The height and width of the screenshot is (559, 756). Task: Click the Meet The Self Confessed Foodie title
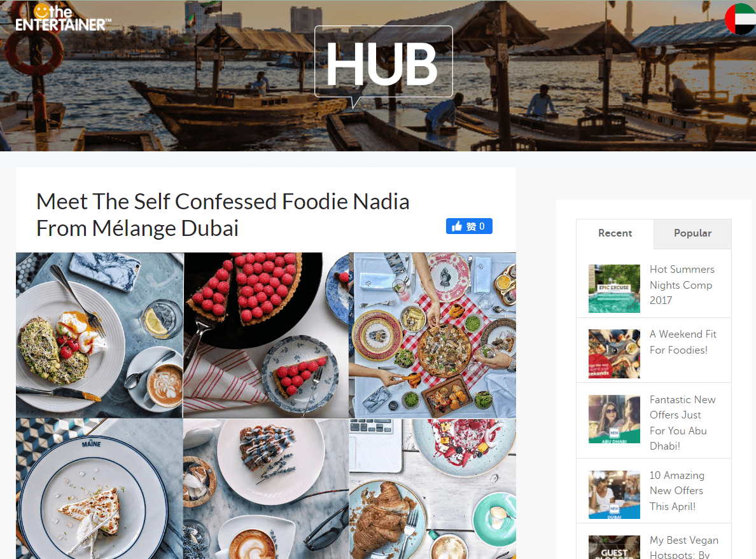pyautogui.click(x=223, y=215)
